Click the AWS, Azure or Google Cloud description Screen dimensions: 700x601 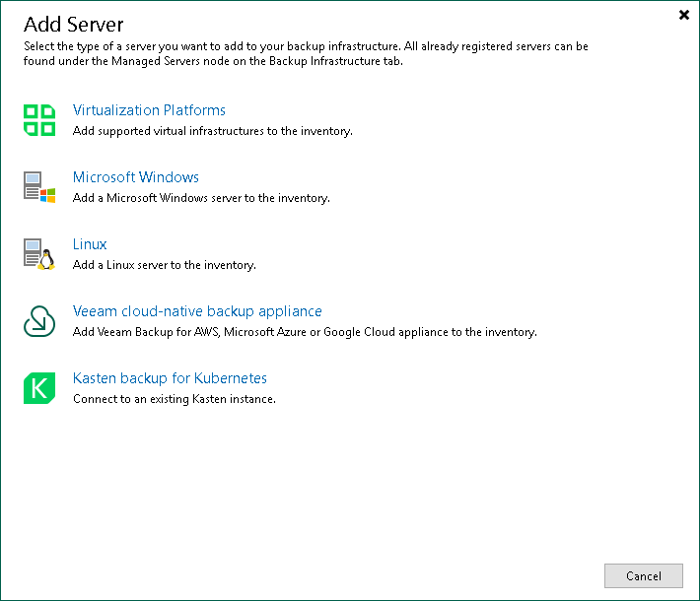coord(305,332)
